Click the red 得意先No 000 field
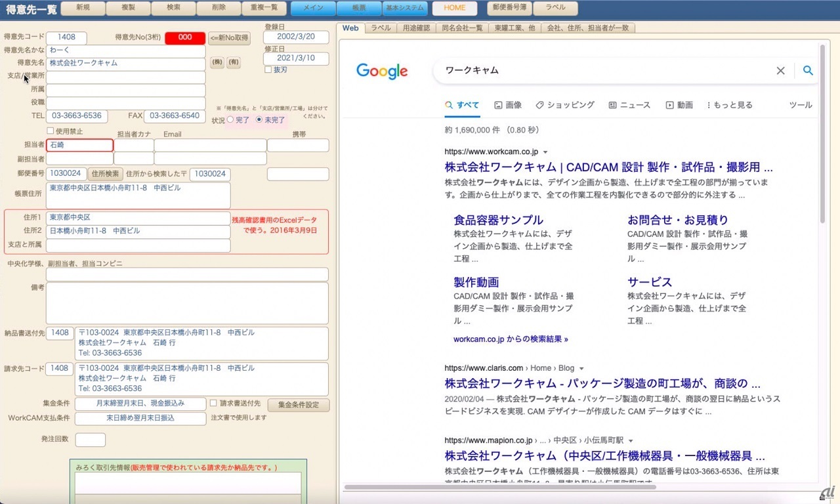 [x=185, y=38]
